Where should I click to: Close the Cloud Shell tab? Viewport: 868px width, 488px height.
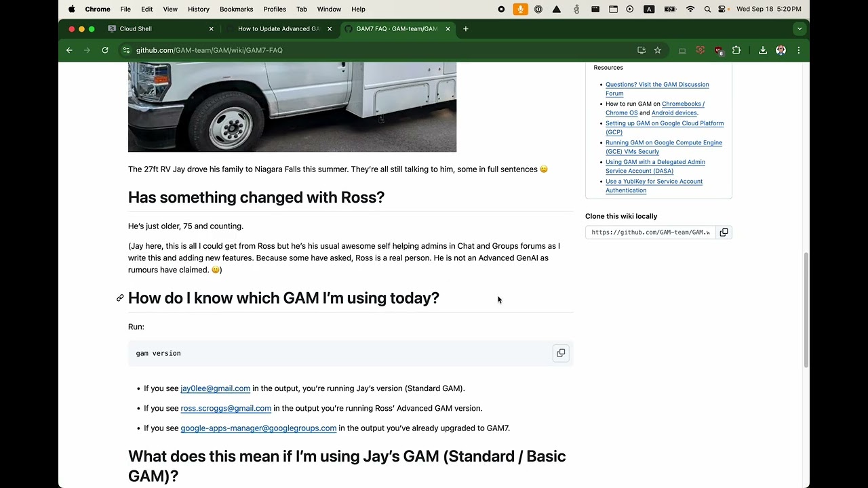[x=211, y=29]
